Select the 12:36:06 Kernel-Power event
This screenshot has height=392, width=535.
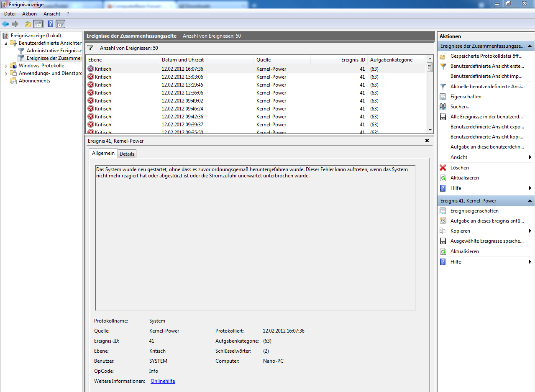256,93
